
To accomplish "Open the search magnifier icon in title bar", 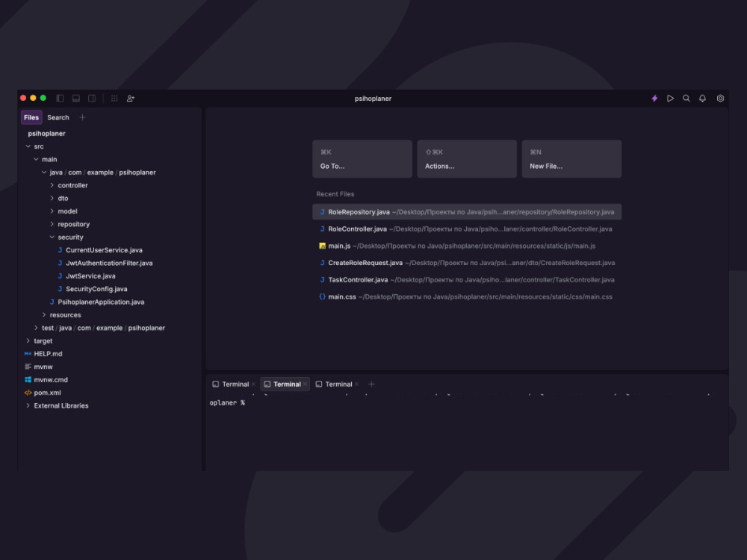I will pyautogui.click(x=686, y=98).
